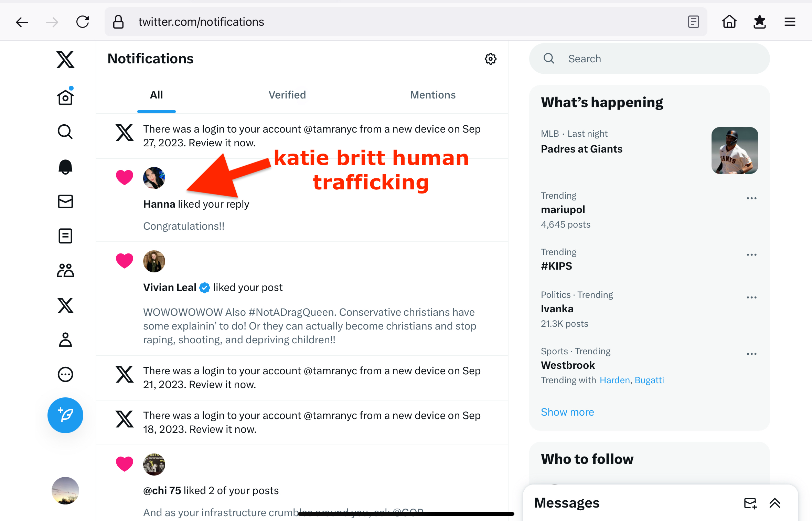Open Profile person icon in sidebar
812x521 pixels.
point(65,340)
